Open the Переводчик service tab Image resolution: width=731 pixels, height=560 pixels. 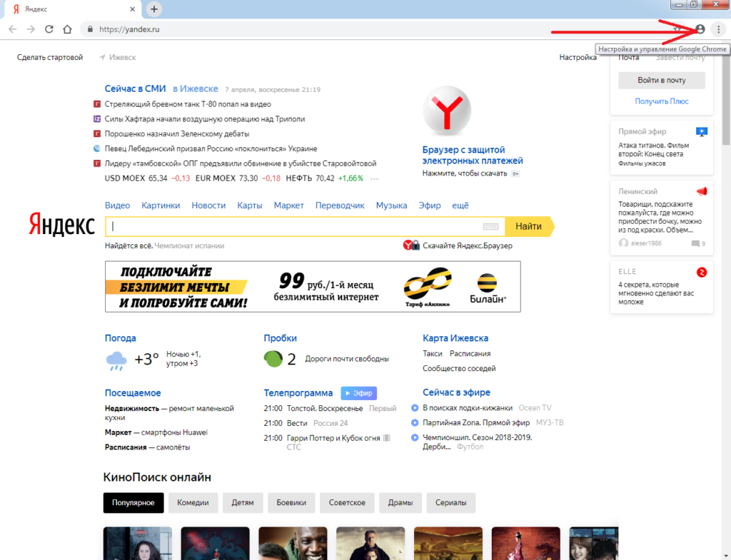(x=340, y=205)
